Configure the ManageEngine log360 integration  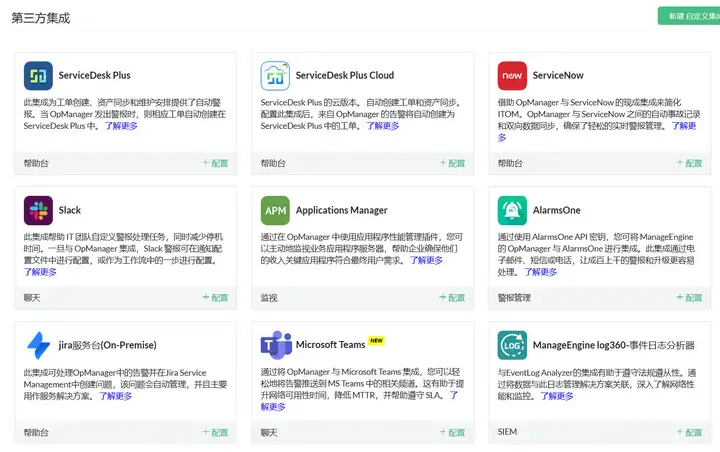[689, 432]
